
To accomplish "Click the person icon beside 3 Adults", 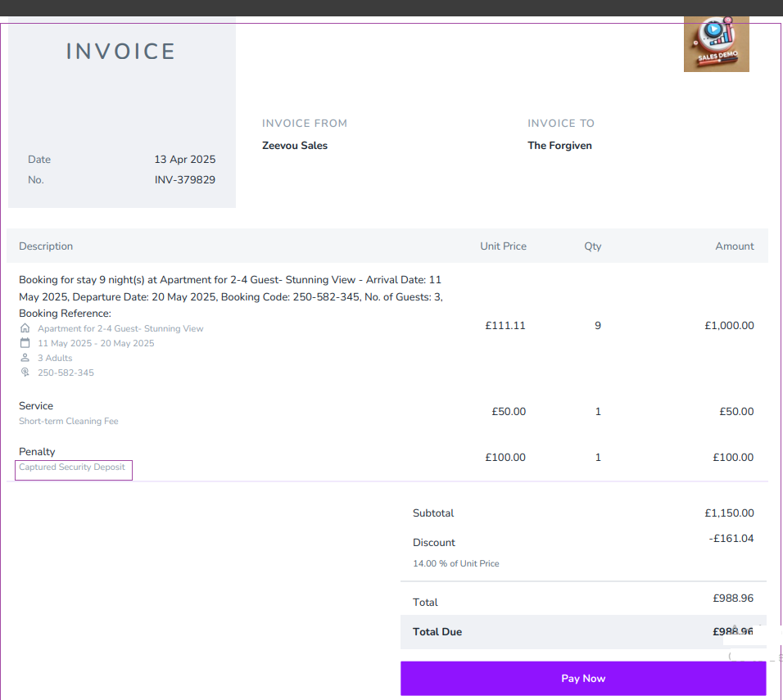I will (x=25, y=358).
